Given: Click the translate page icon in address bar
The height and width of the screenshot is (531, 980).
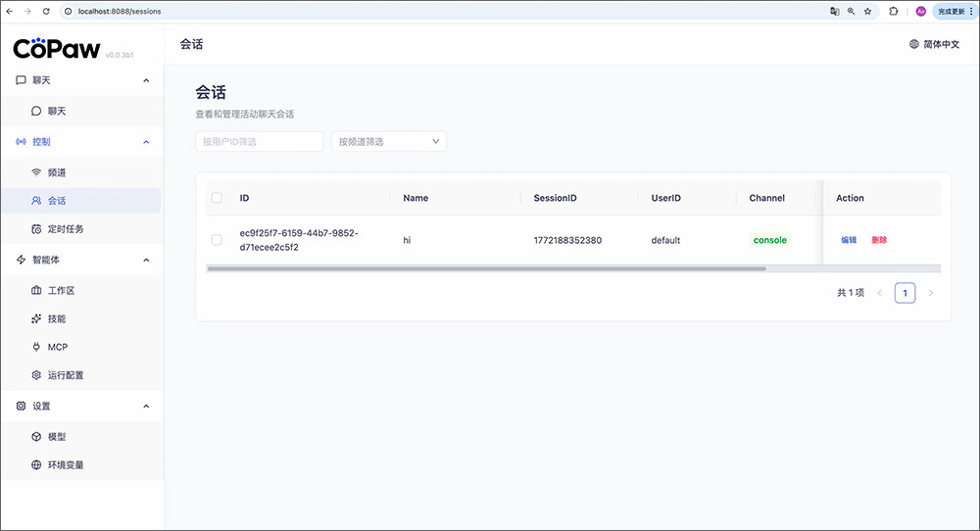Looking at the screenshot, I should pos(834,11).
